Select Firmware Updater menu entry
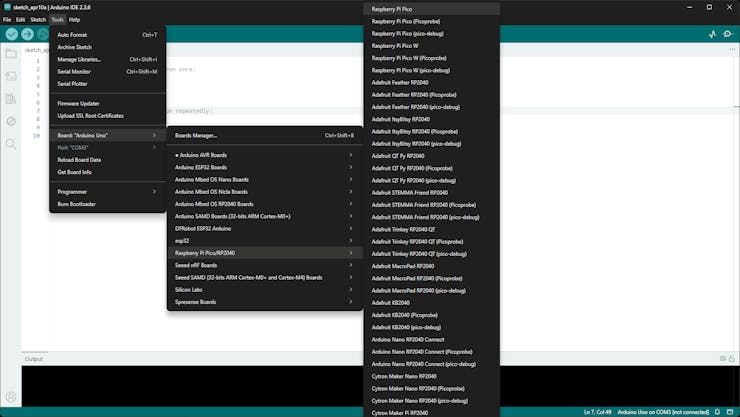 tap(108, 103)
